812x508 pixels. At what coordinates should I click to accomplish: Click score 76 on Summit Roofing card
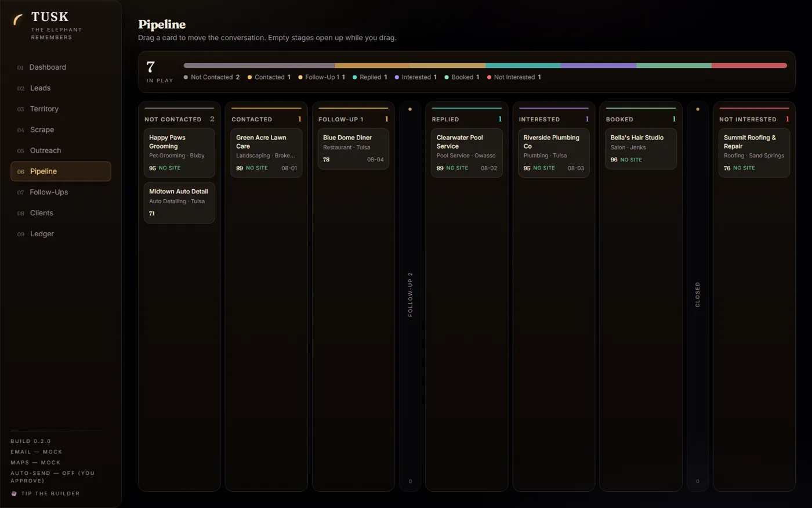(x=727, y=168)
